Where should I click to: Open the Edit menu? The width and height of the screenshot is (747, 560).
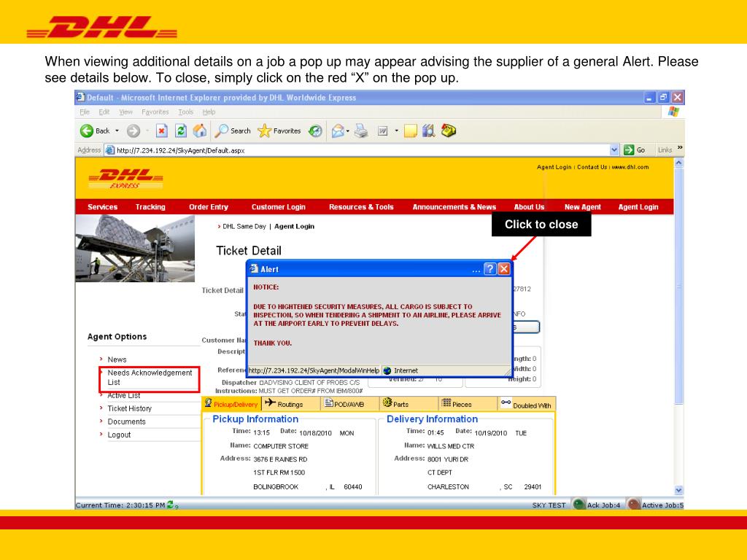click(104, 112)
